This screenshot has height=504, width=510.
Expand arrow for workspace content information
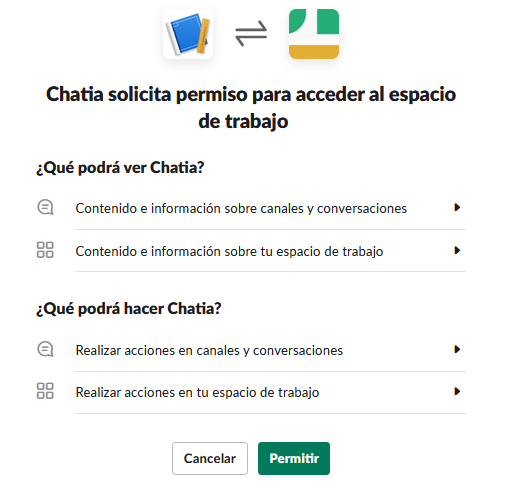pyautogui.click(x=457, y=250)
